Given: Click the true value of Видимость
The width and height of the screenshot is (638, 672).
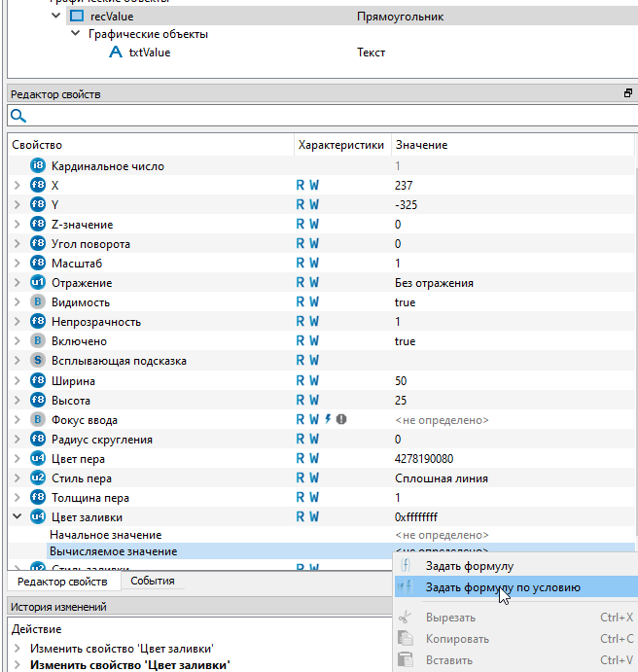Looking at the screenshot, I should coord(406,302).
